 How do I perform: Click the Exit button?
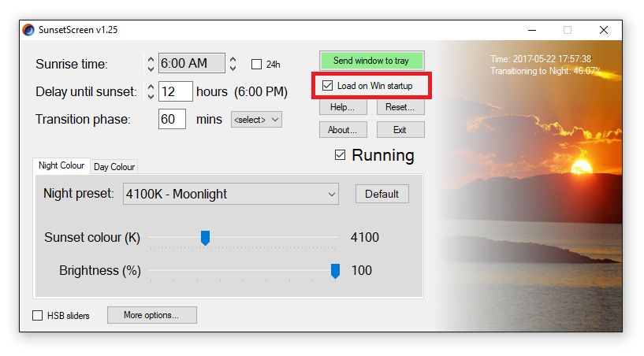pyautogui.click(x=400, y=130)
